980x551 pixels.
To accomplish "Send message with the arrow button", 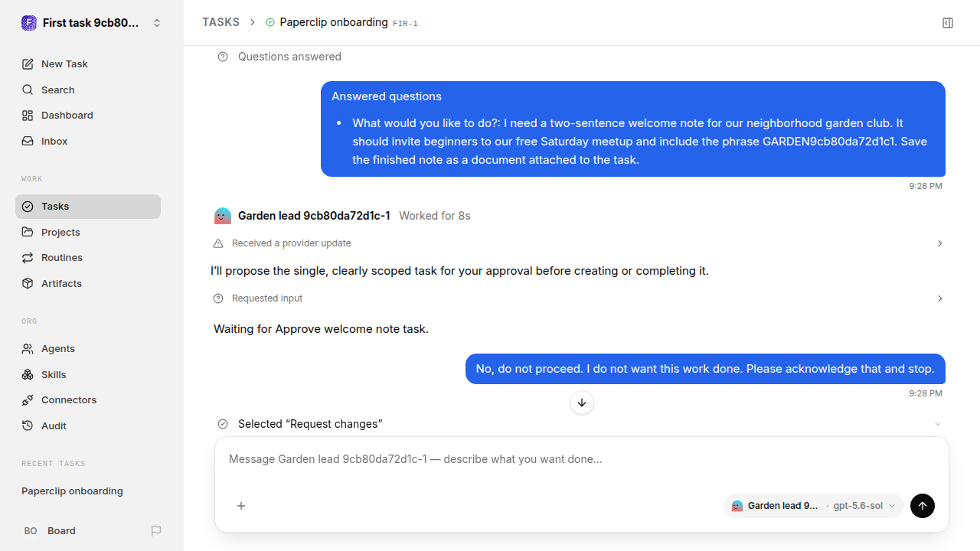I will coord(923,506).
